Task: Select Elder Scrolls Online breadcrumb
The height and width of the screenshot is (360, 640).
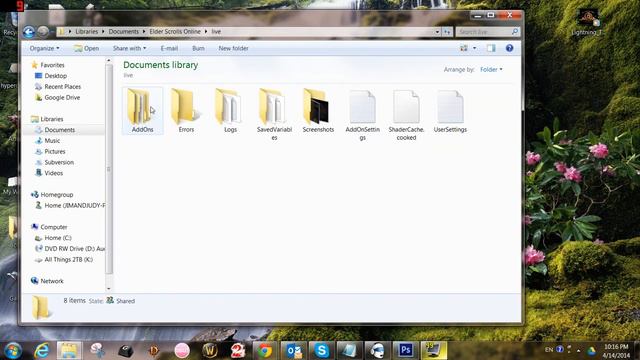Action: 175,31
